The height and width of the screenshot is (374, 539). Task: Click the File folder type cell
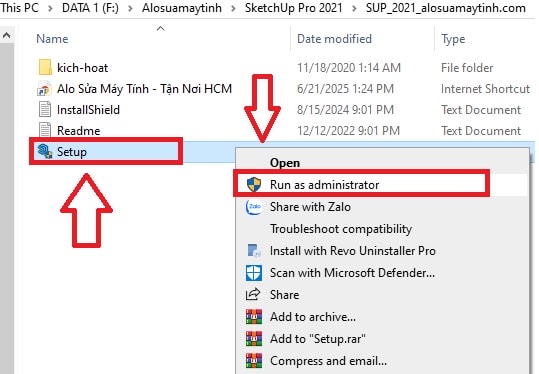click(467, 68)
